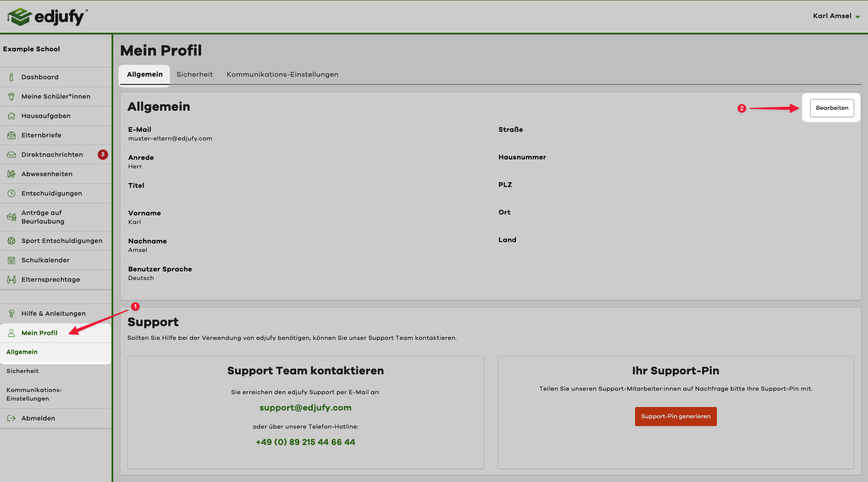This screenshot has width=868, height=482.
Task: Click the Abmelden logout icon
Action: pyautogui.click(x=12, y=418)
